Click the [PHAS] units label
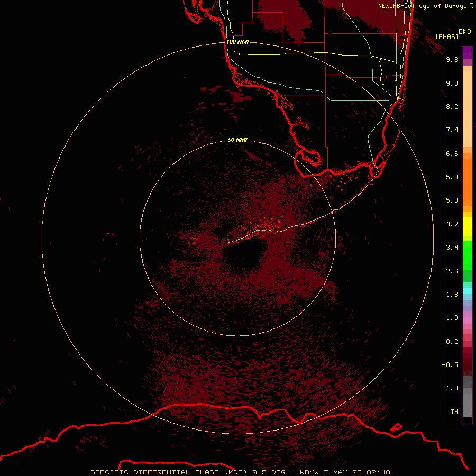The image size is (476, 476). (x=447, y=37)
